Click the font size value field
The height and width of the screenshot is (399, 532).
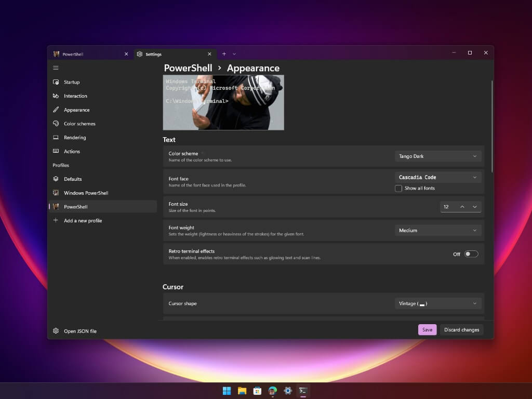pyautogui.click(x=448, y=207)
